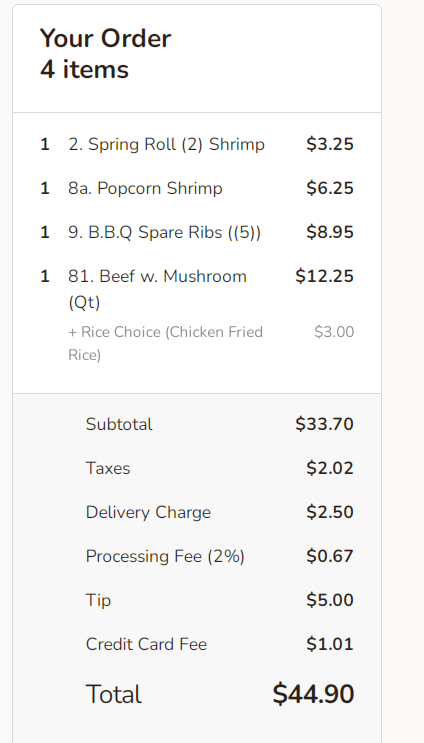The height and width of the screenshot is (743, 424).
Task: Click the Delivery Charge label
Action: [148, 512]
